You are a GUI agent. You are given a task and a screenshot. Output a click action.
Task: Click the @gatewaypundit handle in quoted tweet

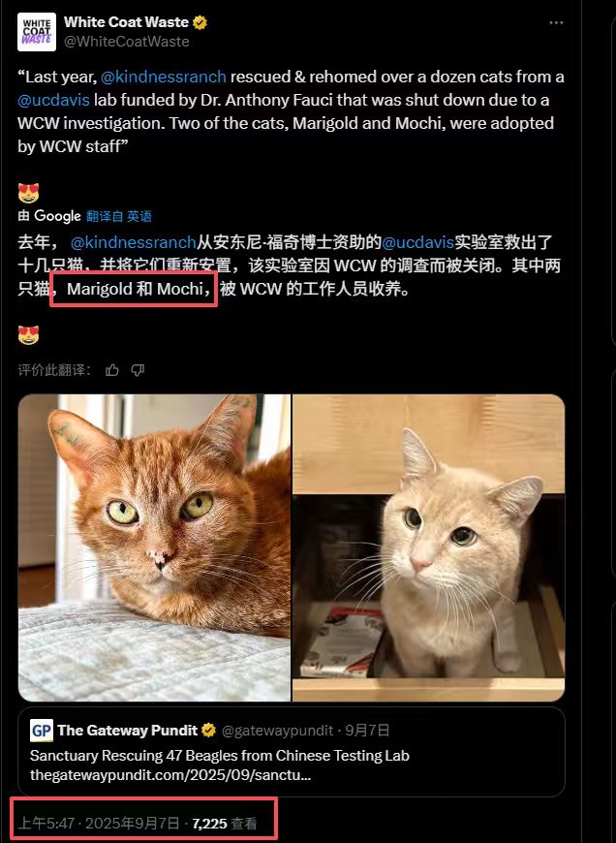277,730
